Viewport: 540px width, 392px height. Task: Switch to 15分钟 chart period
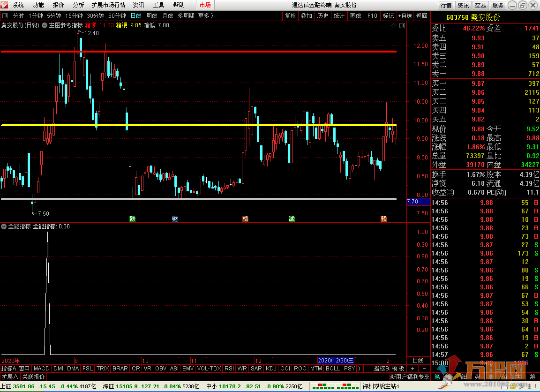pyautogui.click(x=74, y=16)
